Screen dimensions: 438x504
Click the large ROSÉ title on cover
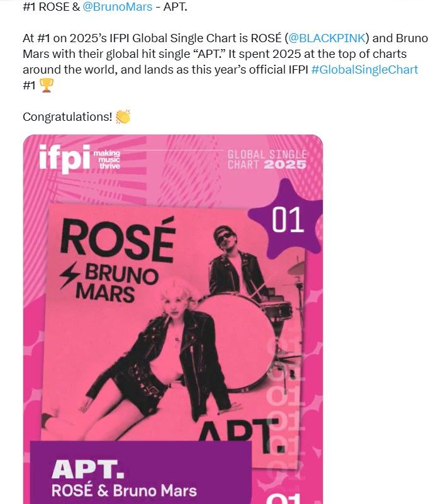118,240
